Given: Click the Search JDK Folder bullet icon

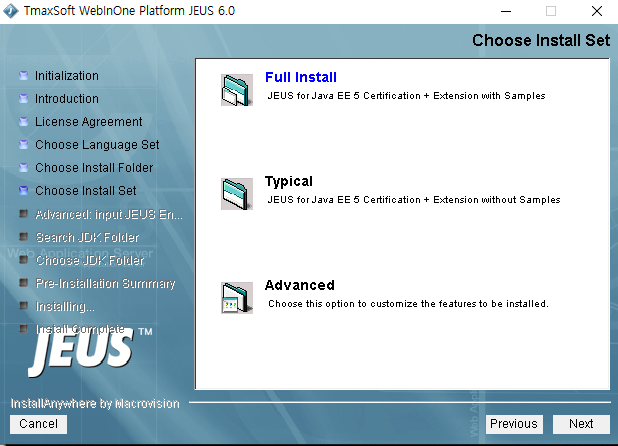Looking at the screenshot, I should 24,236.
